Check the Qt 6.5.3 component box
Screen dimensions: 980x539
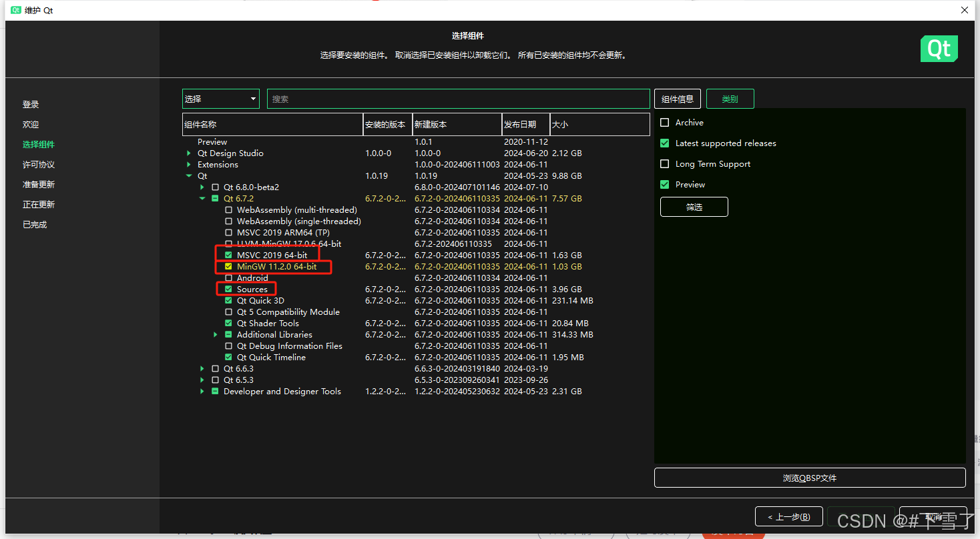pos(215,380)
